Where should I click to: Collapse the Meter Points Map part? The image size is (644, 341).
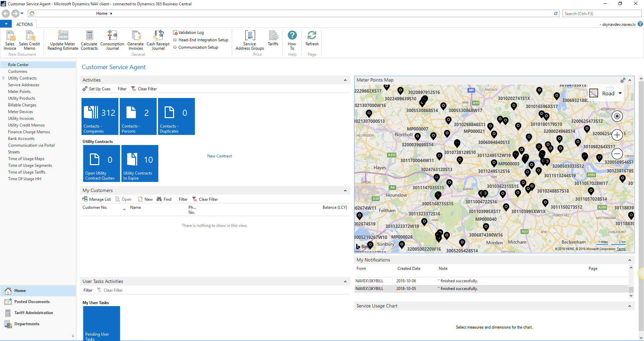tap(630, 80)
